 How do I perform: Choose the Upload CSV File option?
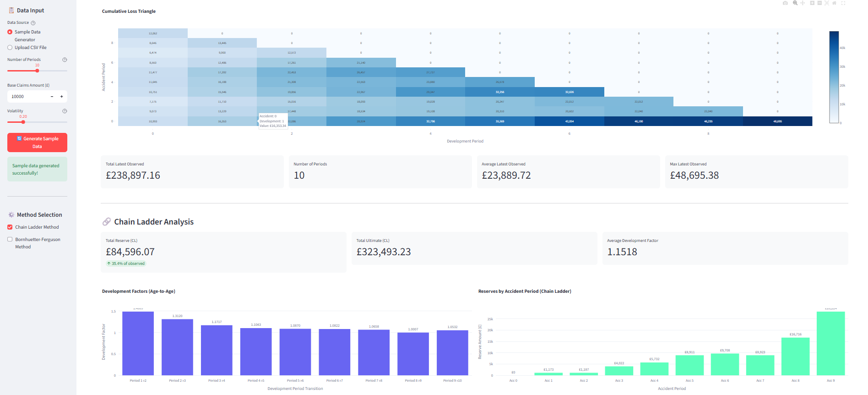pyautogui.click(x=10, y=48)
